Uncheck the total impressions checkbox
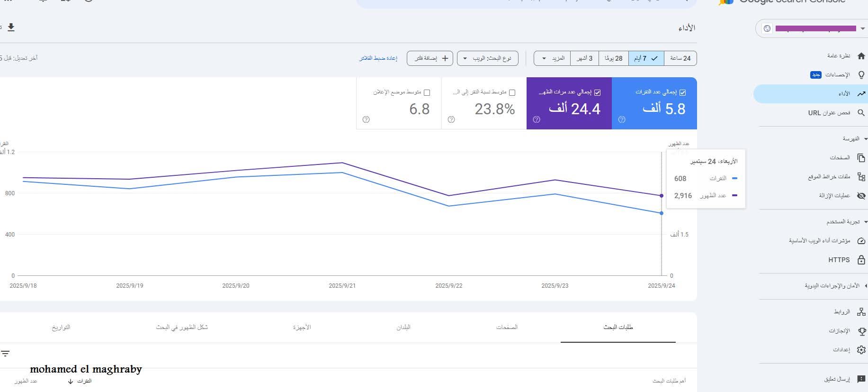Viewport: 868px width, 392px height. point(597,92)
